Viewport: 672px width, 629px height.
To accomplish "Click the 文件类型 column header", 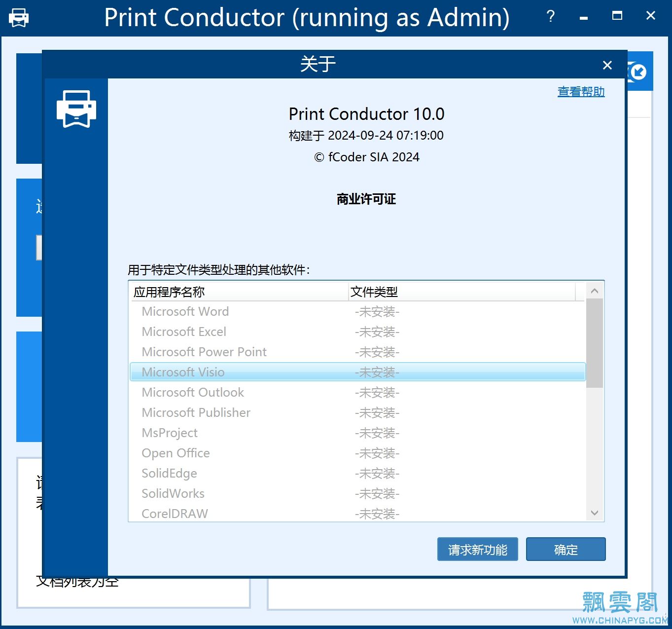I will (461, 292).
